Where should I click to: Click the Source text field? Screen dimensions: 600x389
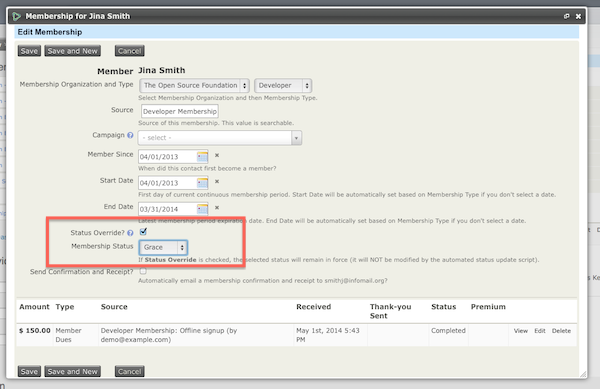[x=179, y=111]
